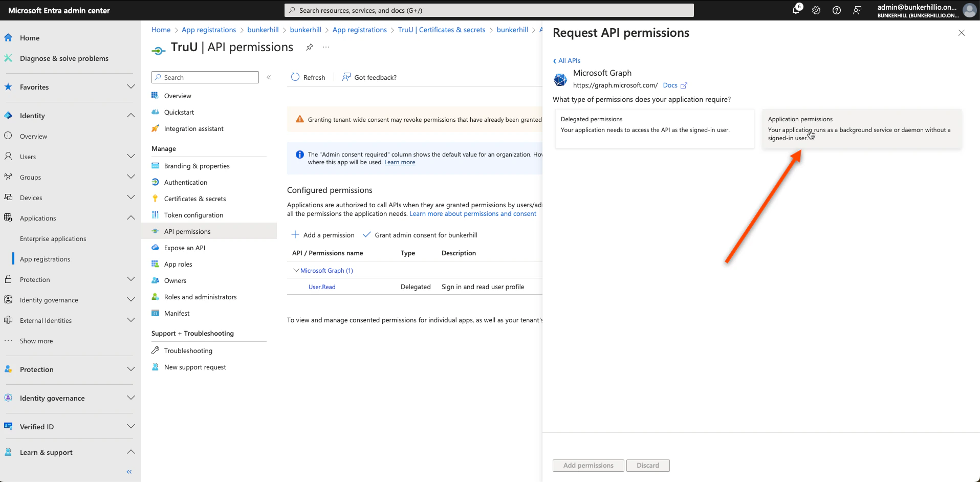Screen dimensions: 980x482
Task: Open Docs external link icon
Action: 684,85
